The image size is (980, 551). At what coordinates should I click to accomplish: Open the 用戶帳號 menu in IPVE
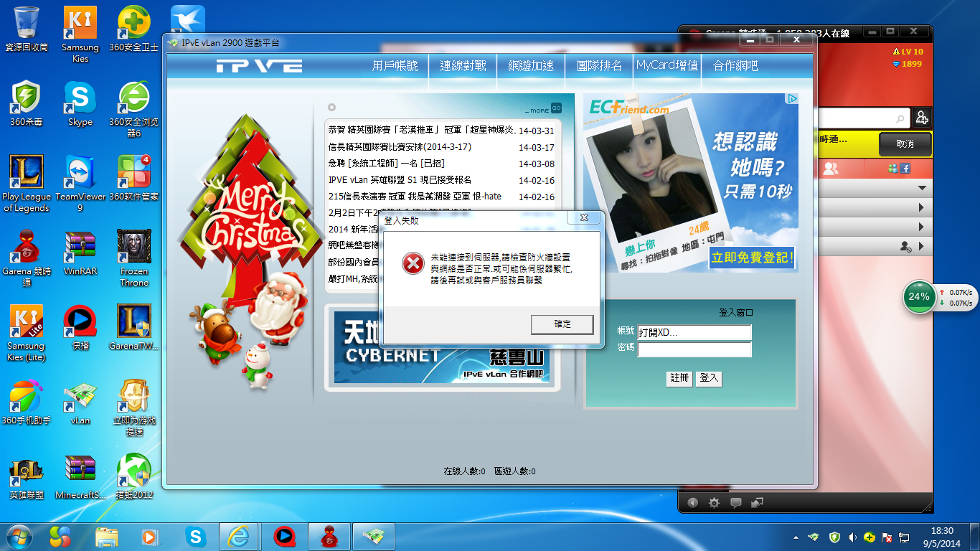(395, 65)
